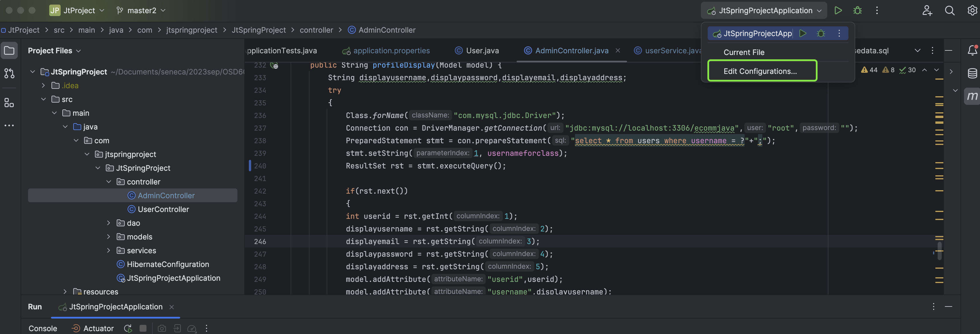
Task: Open the Structure tool window
Action: [x=9, y=103]
